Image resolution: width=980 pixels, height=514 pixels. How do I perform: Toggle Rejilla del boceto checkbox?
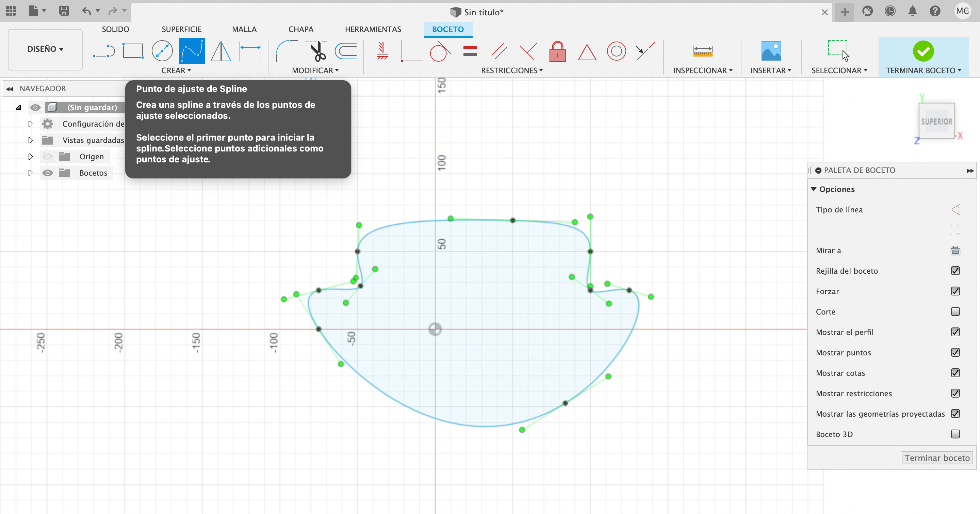pyautogui.click(x=955, y=271)
